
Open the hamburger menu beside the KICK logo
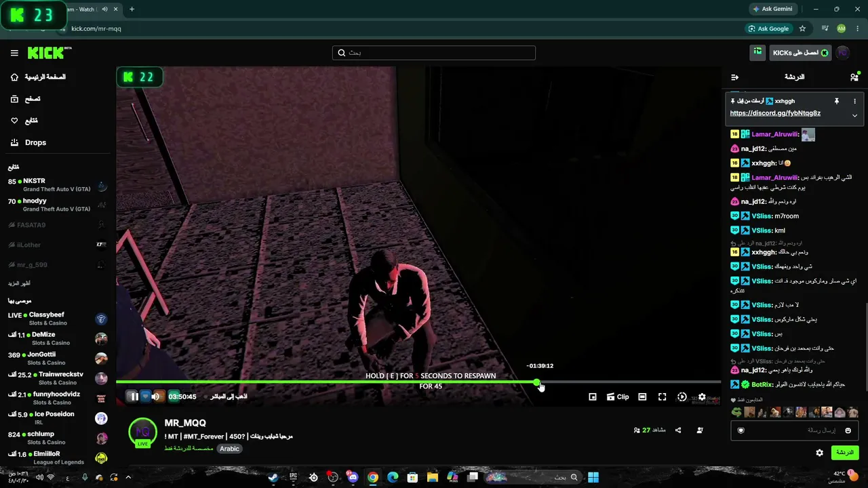point(14,53)
